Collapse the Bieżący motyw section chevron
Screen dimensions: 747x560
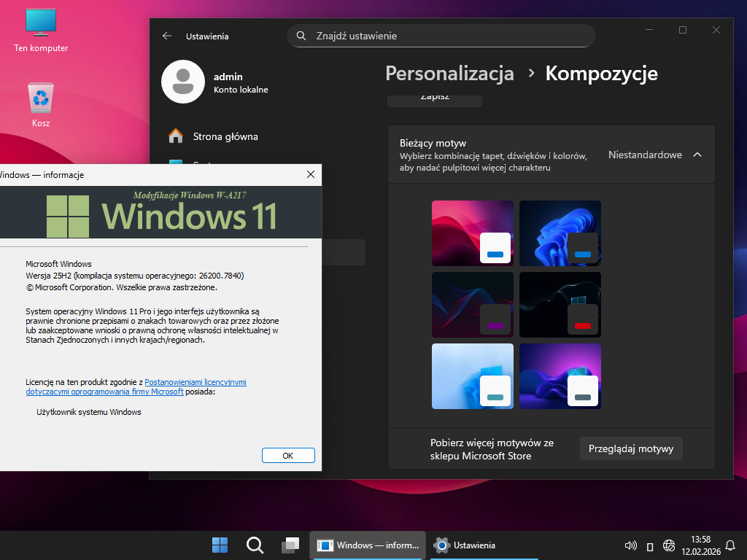(697, 155)
